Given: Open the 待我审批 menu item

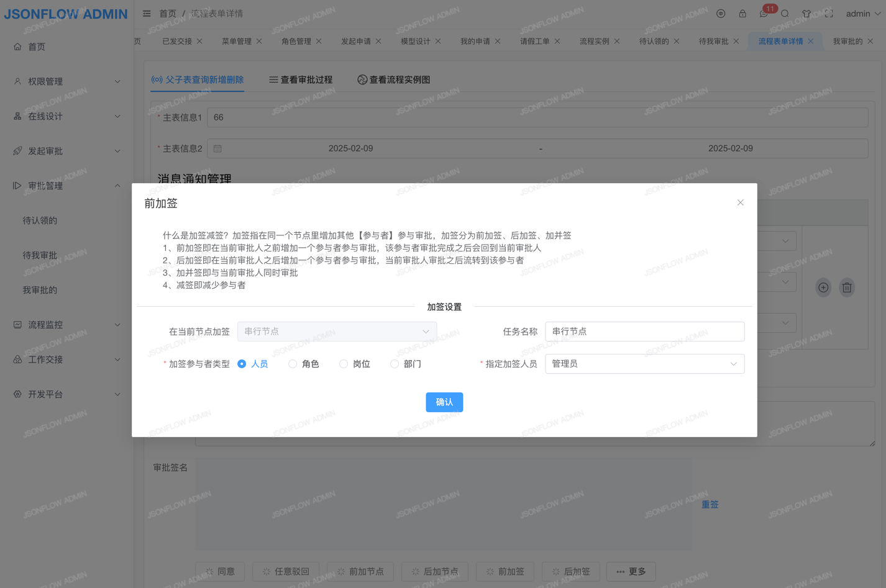Looking at the screenshot, I should (x=40, y=255).
